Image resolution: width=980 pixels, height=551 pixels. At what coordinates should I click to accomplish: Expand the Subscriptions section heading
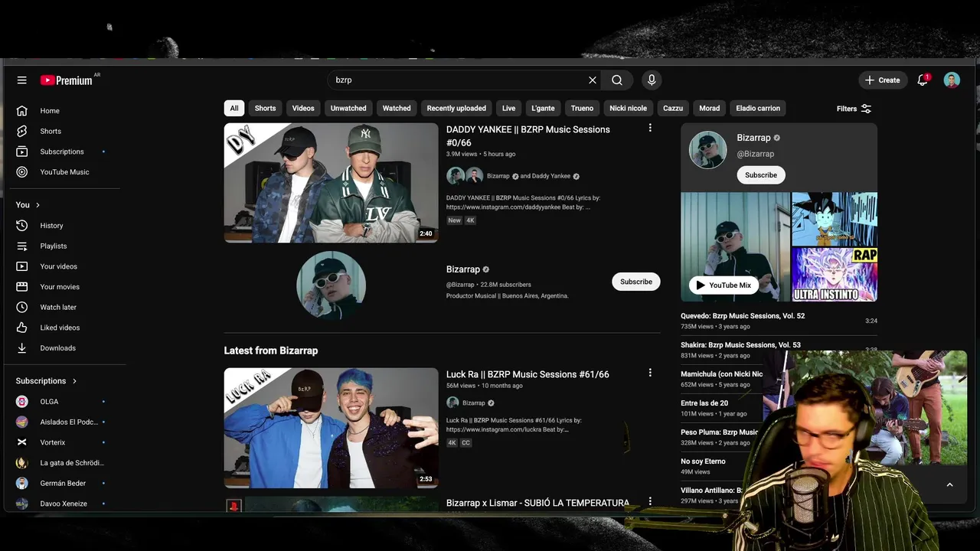47,380
